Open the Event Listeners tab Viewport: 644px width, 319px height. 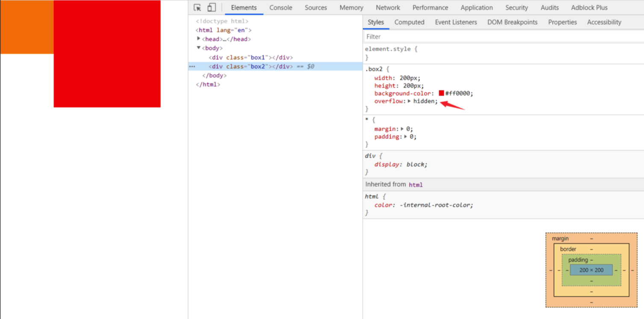456,22
